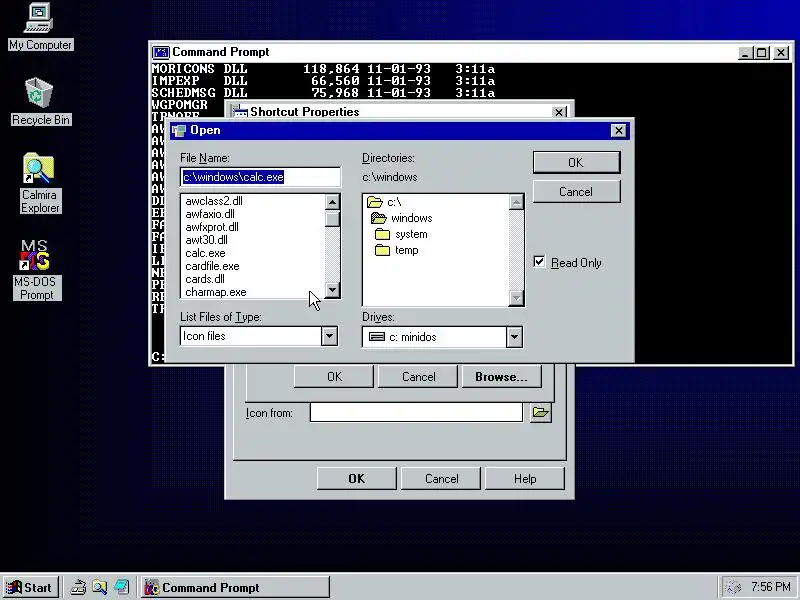Select awfaxio.dll in file list
Screen dimensions: 800x600
pyautogui.click(x=210, y=214)
